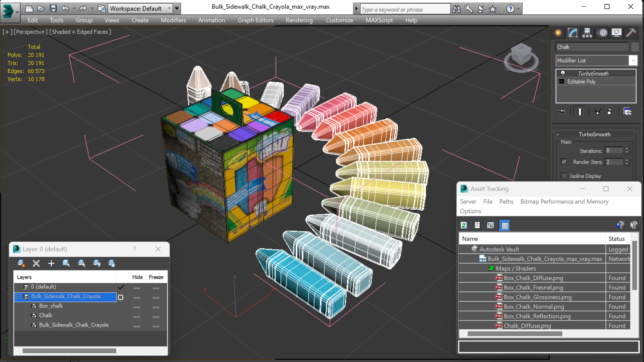Collapse the Bulk_Sidewalk_Chalk_Crayola layer tree

coord(18,297)
